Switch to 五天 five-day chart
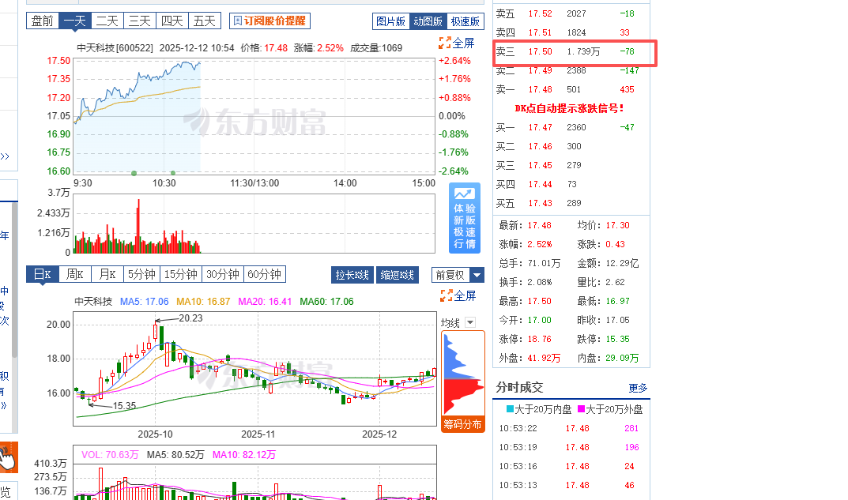Viewport: 848px width, 500px height. [x=204, y=21]
